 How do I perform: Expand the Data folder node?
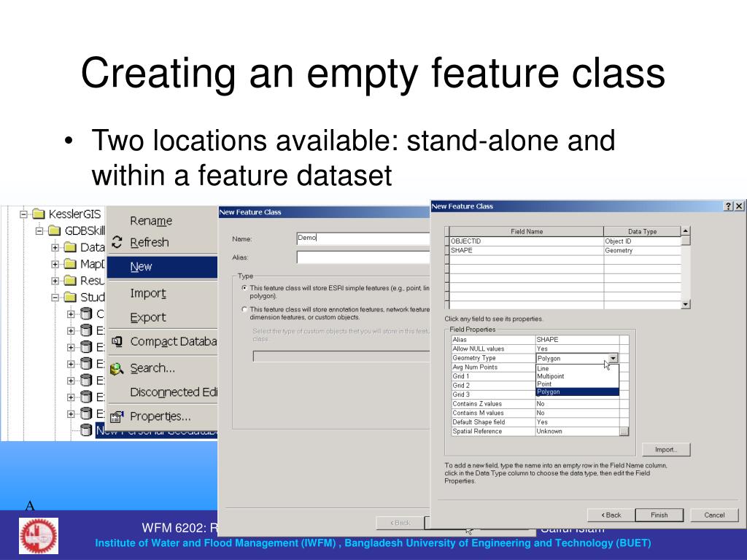(x=55, y=248)
